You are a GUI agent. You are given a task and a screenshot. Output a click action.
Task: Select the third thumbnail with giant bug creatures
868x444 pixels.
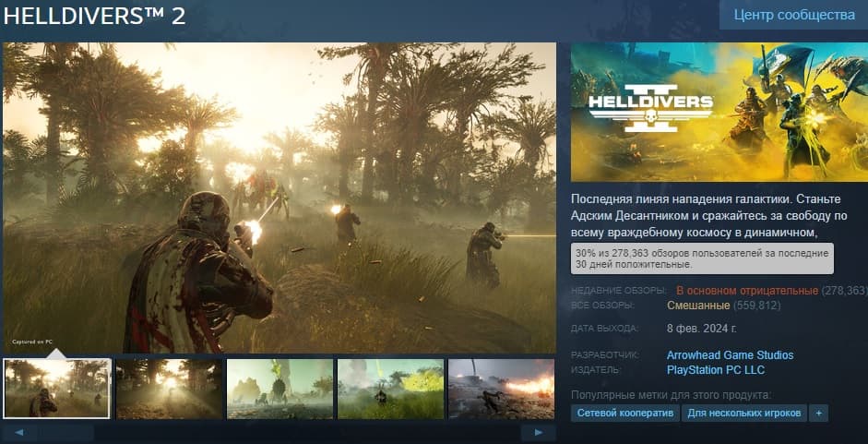tap(280, 389)
